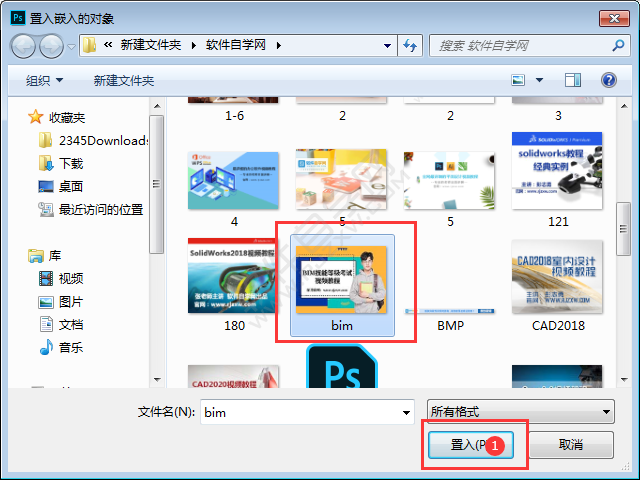Open the 最近访问的位置 shortcut
640x480 pixels.
tap(100, 209)
